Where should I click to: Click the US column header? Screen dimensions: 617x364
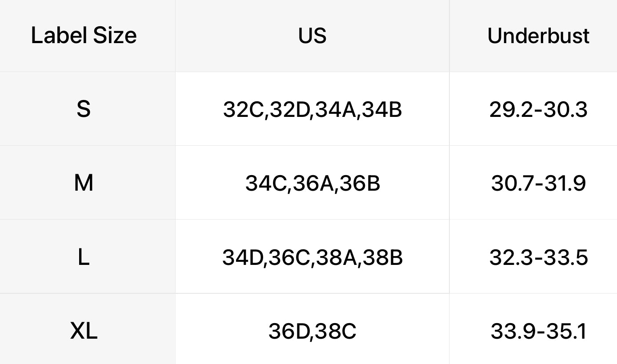[312, 36]
